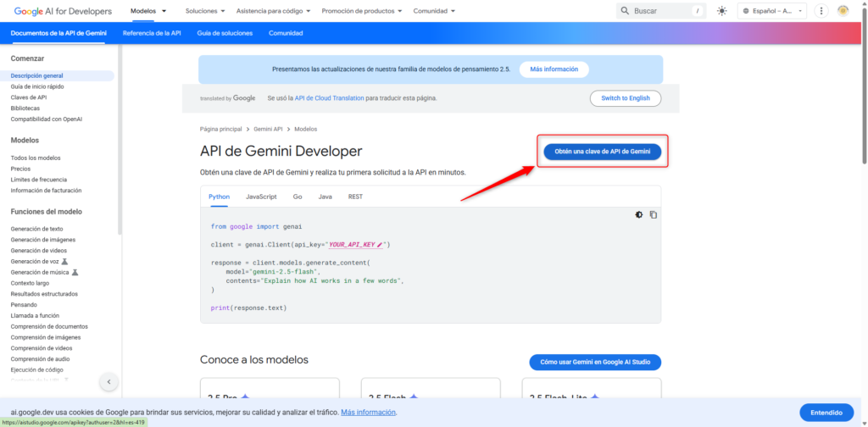Open Bibliotecas sidebar link
Image resolution: width=868 pixels, height=427 pixels.
(25, 108)
